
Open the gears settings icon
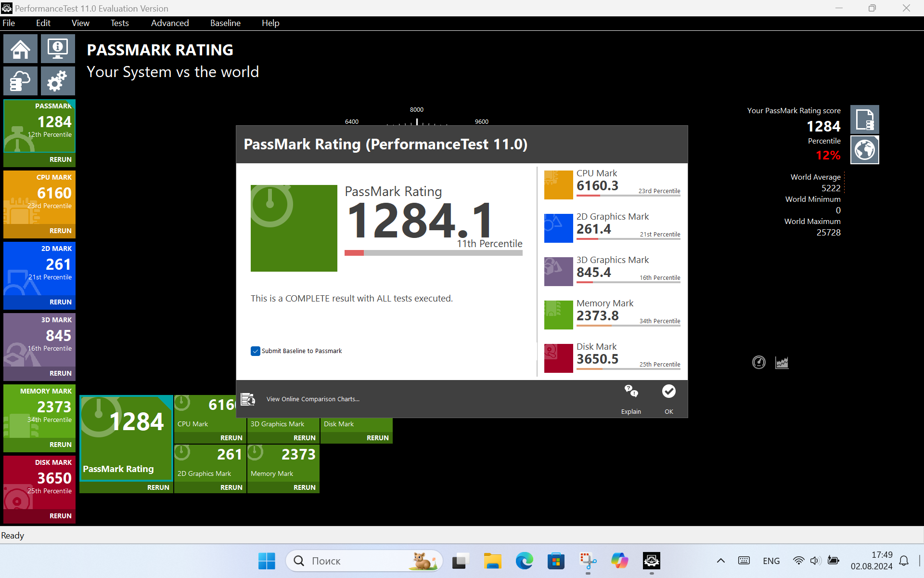pyautogui.click(x=58, y=80)
